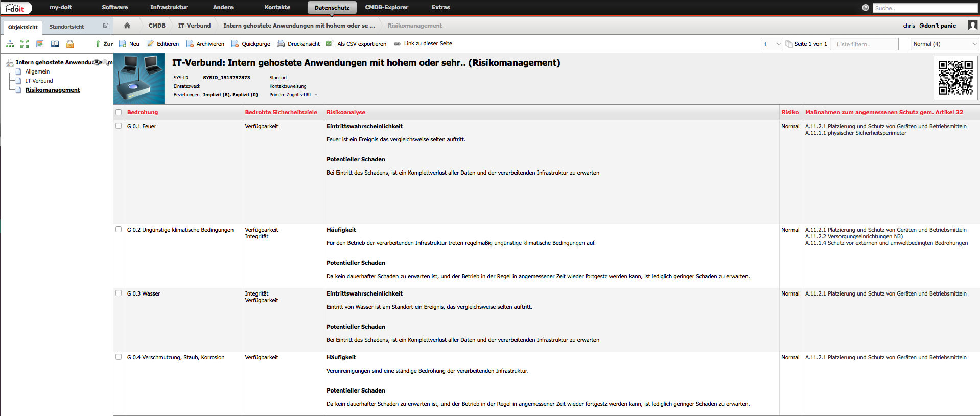Switch to the Objektsicht tab
980x416 pixels.
click(x=23, y=27)
